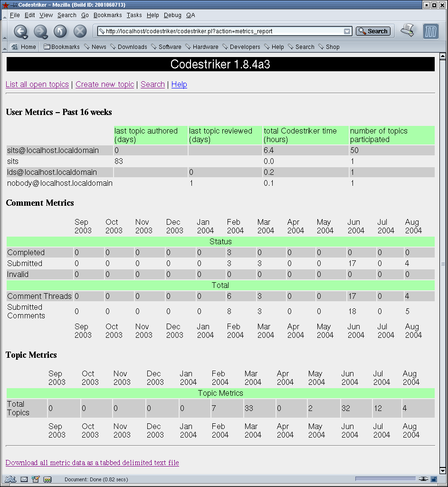Click the Forward navigation button

(x=40, y=31)
